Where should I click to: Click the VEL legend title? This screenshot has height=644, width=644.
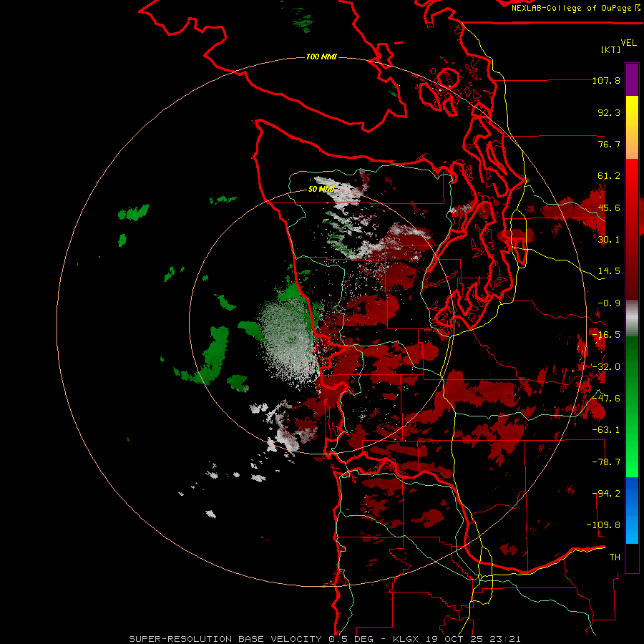628,43
